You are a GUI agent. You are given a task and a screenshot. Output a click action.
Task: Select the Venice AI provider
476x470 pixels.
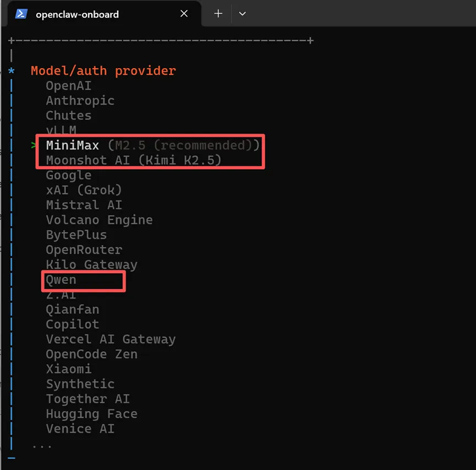(x=80, y=429)
